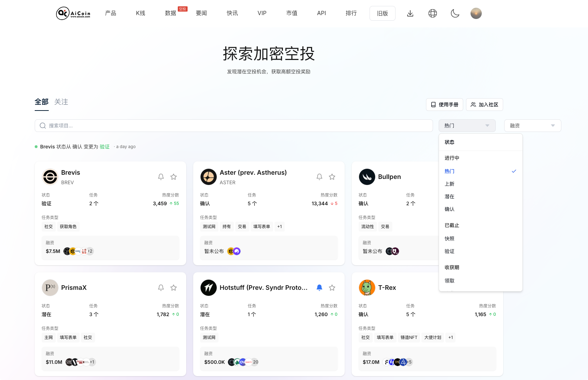Viewport: 588px width, 380px height.
Task: Open the globe language selector
Action: coord(432,13)
